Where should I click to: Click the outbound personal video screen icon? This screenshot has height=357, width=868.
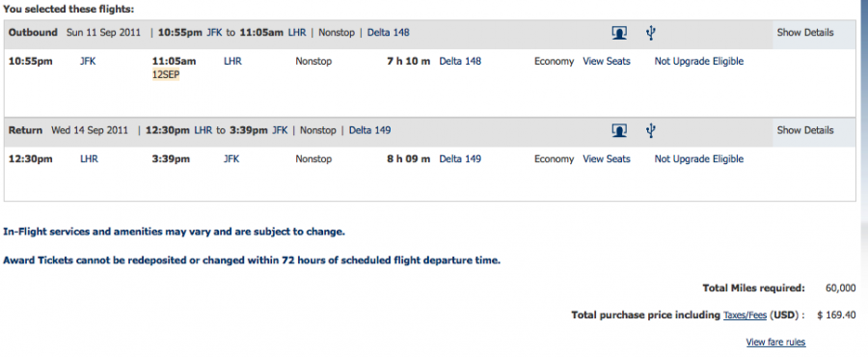619,33
